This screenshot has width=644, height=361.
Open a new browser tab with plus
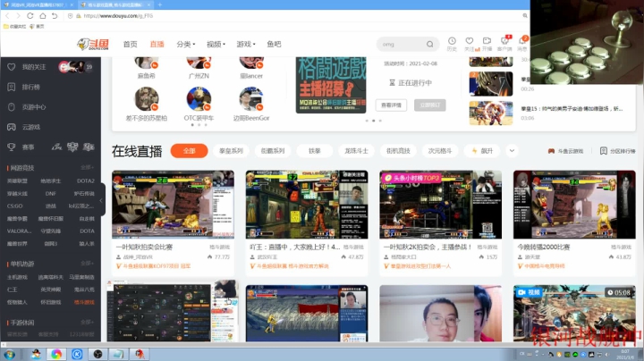tap(160, 5)
